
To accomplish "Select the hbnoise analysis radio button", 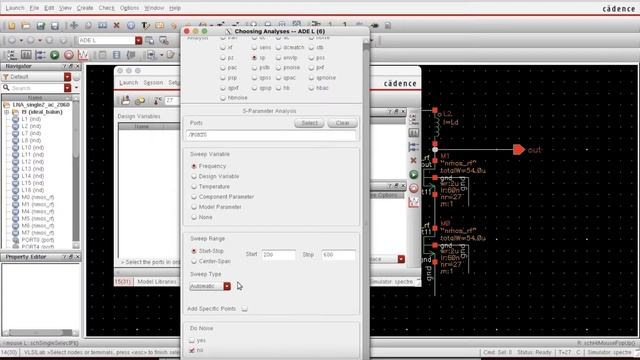I will click(223, 98).
